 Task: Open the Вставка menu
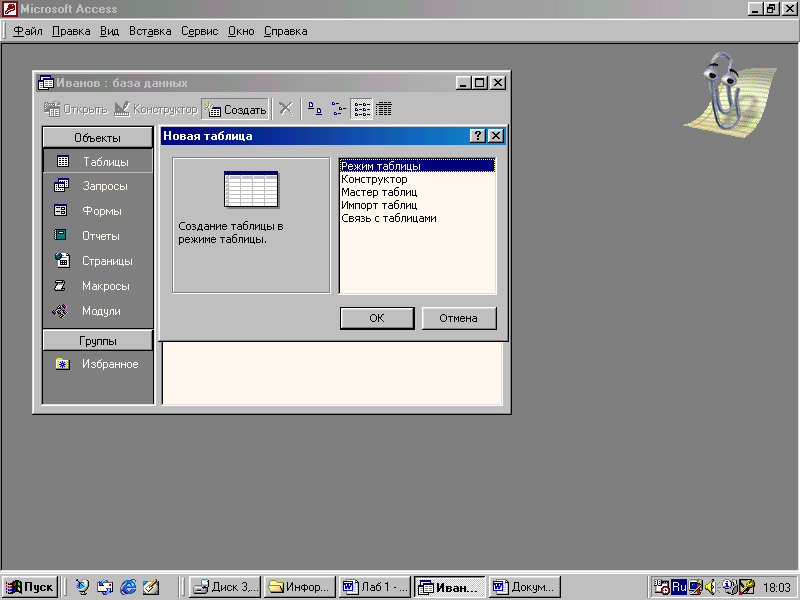point(150,31)
